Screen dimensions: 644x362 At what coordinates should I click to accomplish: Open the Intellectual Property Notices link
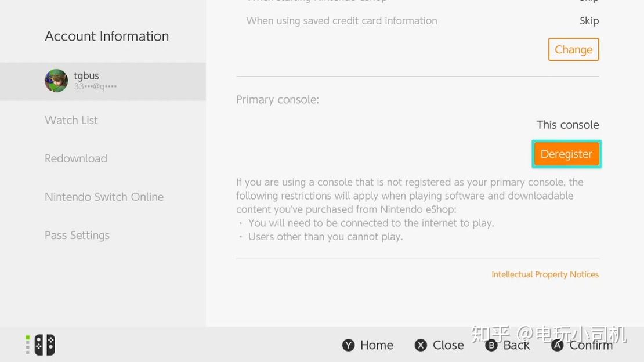point(545,274)
